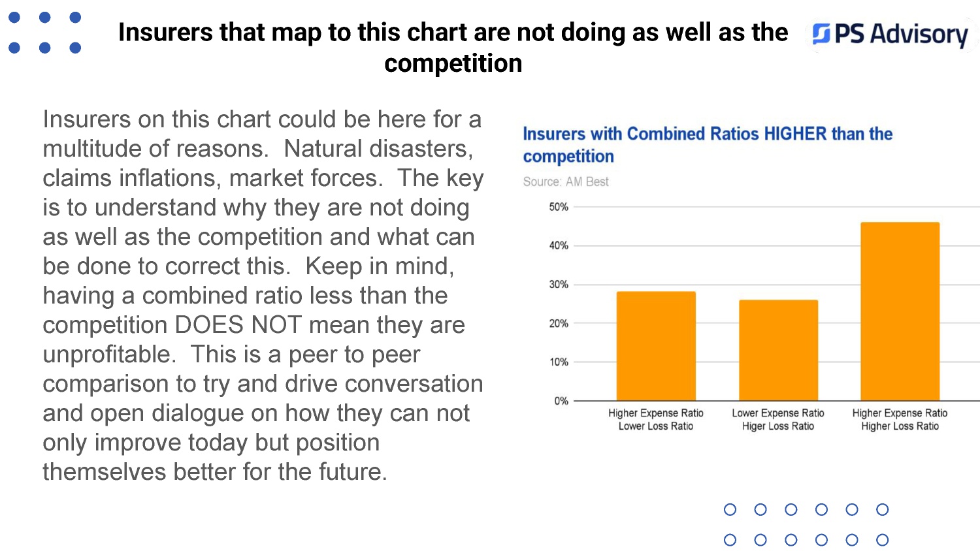This screenshot has width=980, height=551.
Task: Click the "Higher Expense Ratio Higher Loss Ratio" axis label
Action: pyautogui.click(x=900, y=419)
